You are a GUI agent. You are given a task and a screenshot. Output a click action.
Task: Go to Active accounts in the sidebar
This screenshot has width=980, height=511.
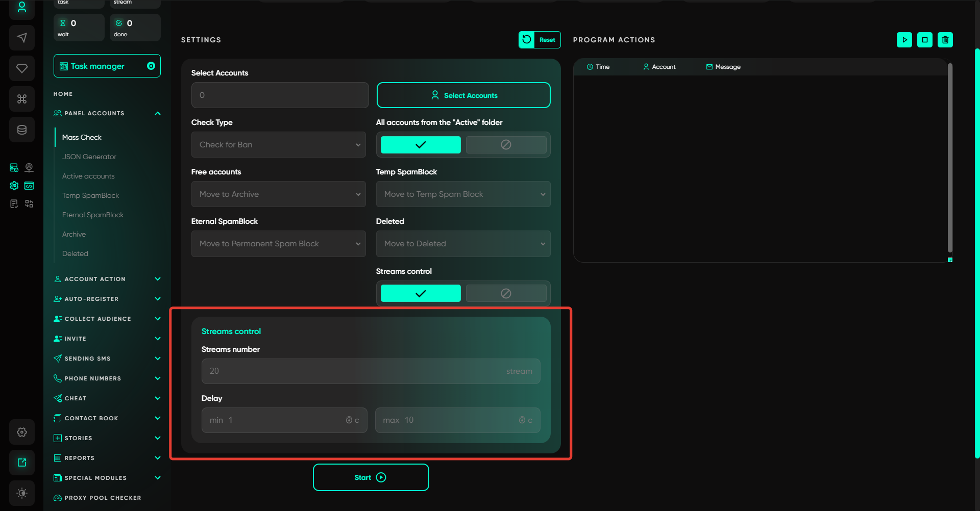coord(88,176)
